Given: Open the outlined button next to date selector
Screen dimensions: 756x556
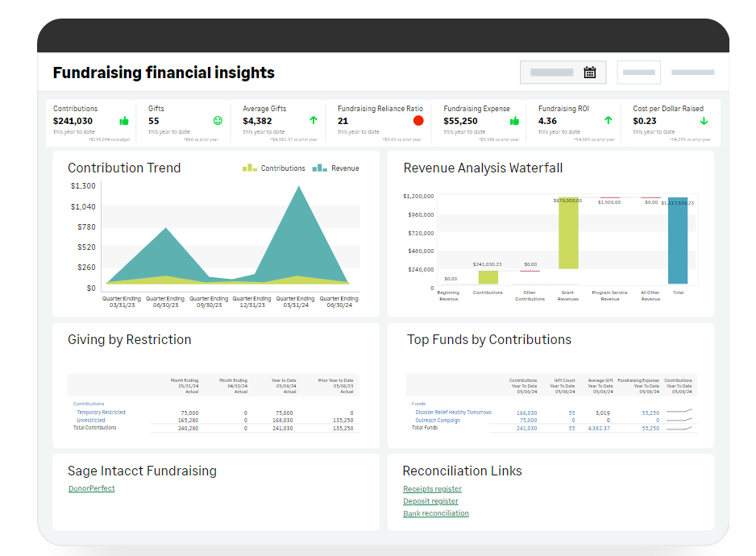Looking at the screenshot, I should 638,73.
